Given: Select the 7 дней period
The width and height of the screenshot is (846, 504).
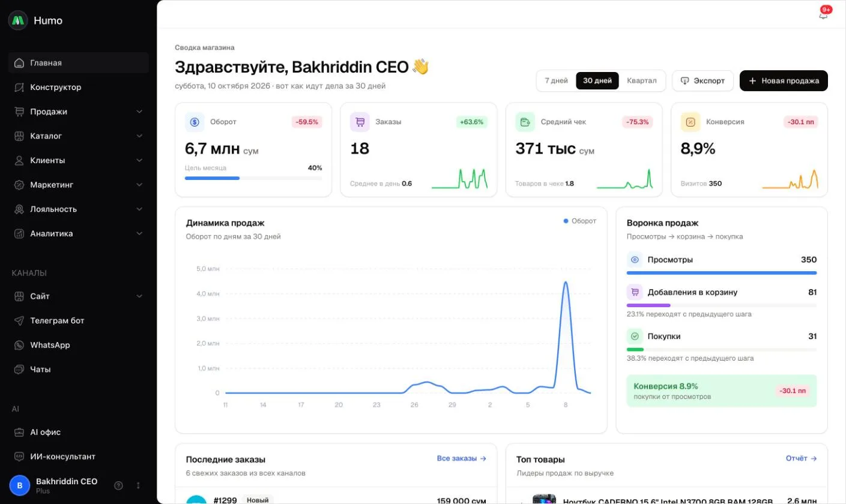Looking at the screenshot, I should tap(556, 81).
